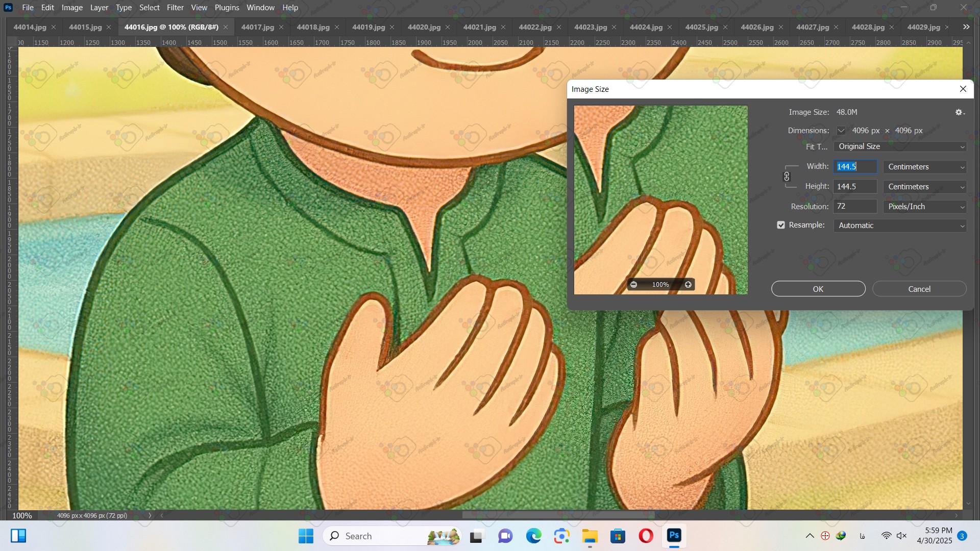Open the Microsoft Store taskbar icon

pos(618,536)
